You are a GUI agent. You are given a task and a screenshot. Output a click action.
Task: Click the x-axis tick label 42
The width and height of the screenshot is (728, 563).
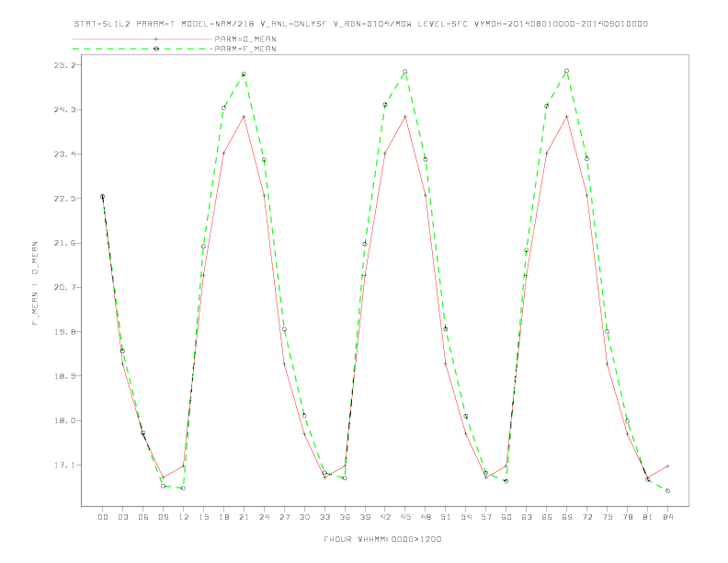tap(385, 517)
